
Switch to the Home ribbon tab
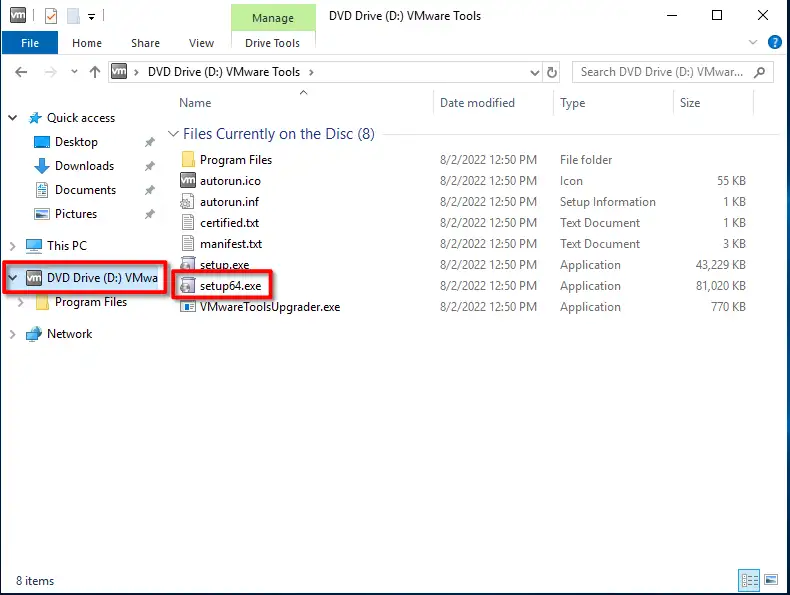[x=87, y=43]
